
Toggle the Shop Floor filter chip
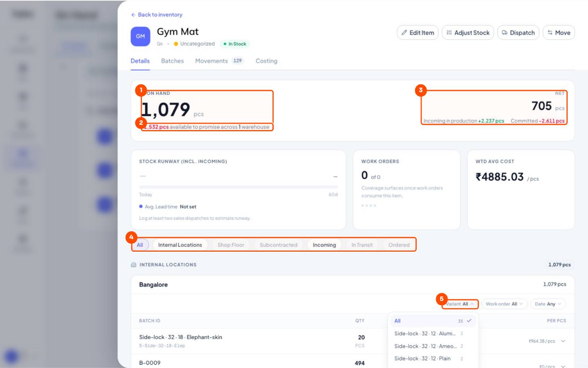click(231, 245)
